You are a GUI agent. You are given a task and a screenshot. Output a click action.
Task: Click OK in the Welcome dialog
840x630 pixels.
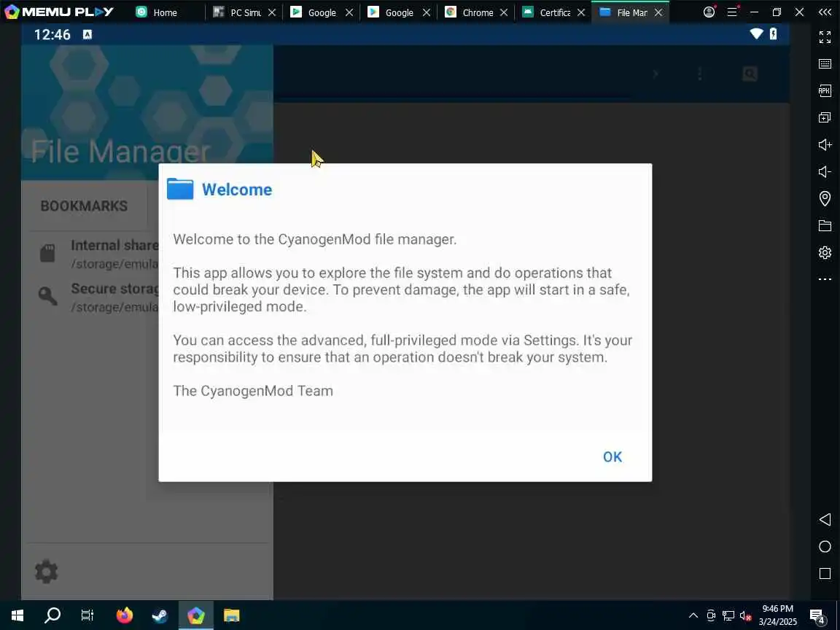612,457
